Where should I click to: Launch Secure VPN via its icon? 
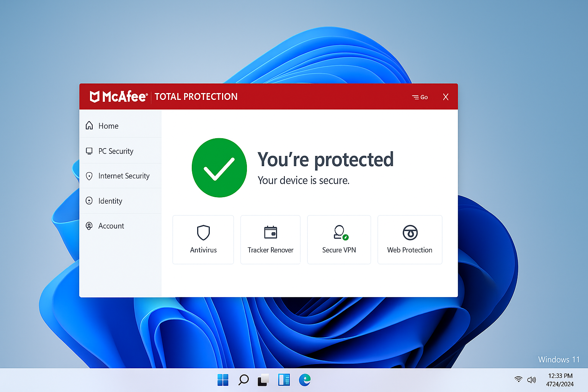338,232
